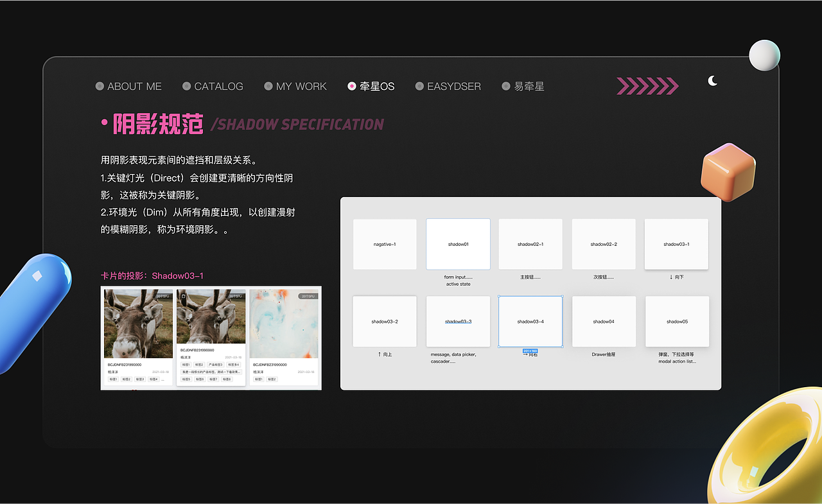The height and width of the screenshot is (504, 822).
Task: Select the 标签多4 tag
Action: pos(234,365)
